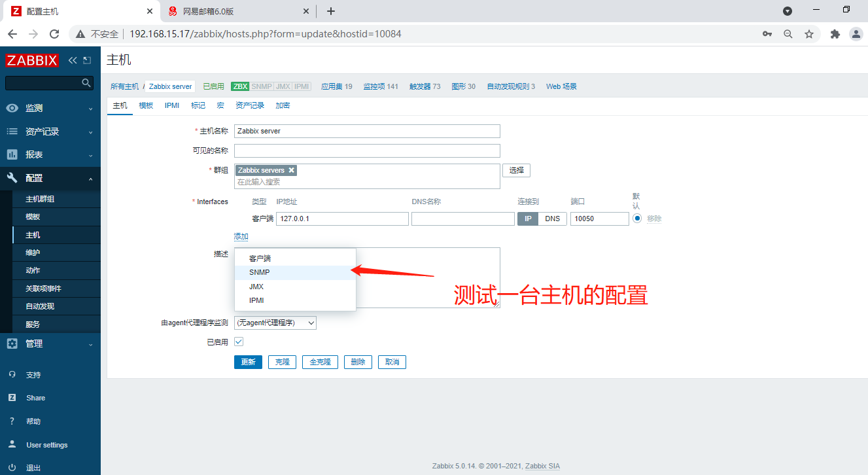Click the Inventory list icon

12,132
